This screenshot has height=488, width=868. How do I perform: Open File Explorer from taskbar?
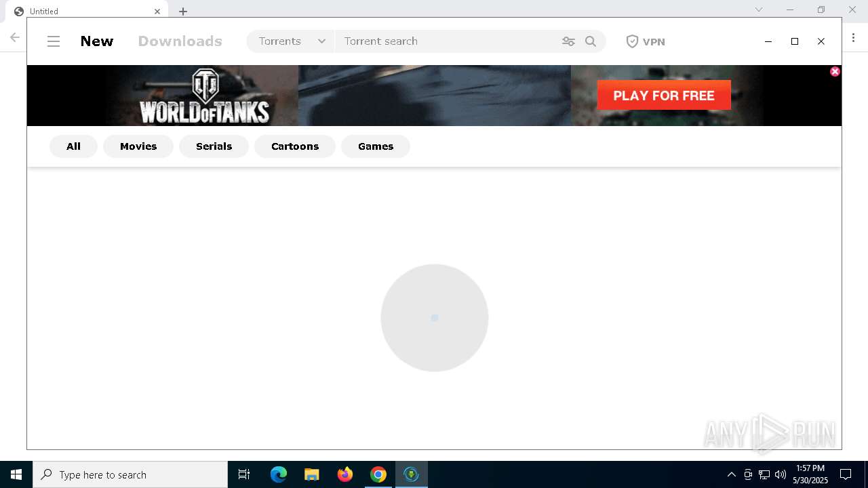pyautogui.click(x=312, y=474)
